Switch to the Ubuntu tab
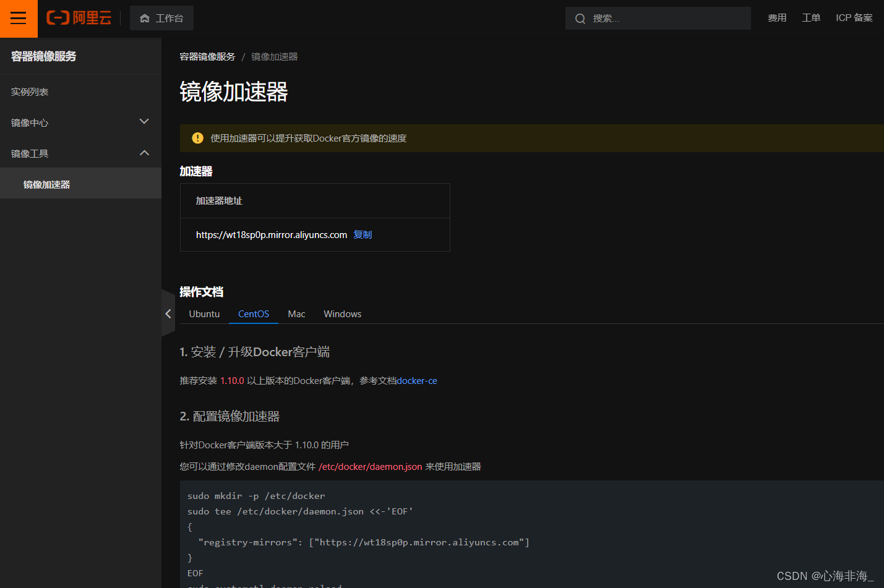884x588 pixels. click(x=204, y=314)
